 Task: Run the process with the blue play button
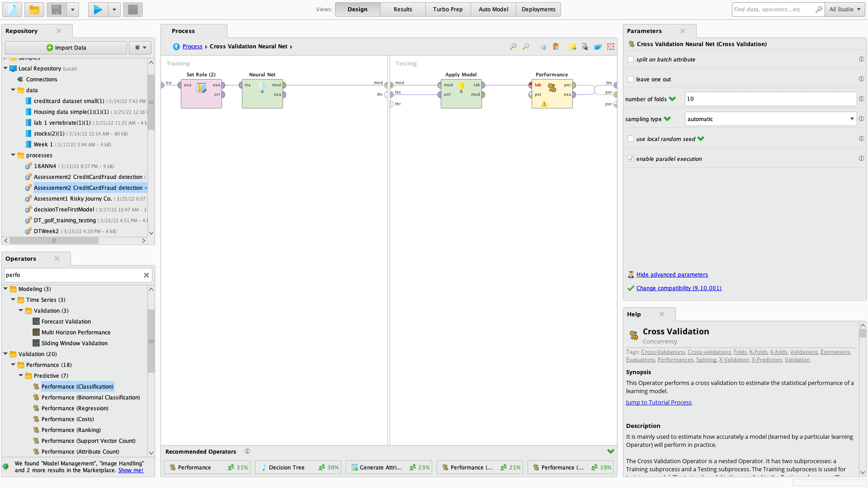[x=98, y=9]
